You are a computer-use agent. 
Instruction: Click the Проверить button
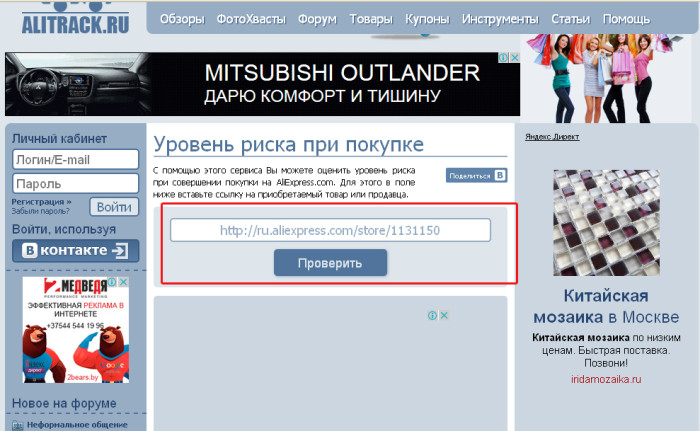(x=330, y=263)
